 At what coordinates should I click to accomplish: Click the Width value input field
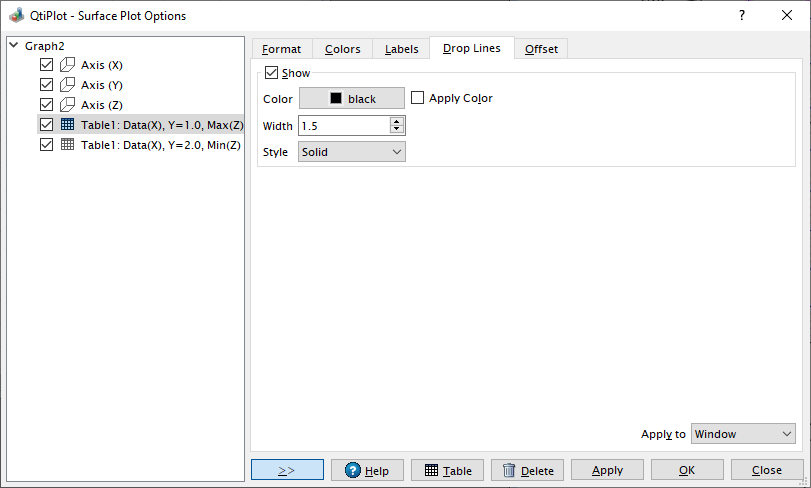[x=343, y=126]
